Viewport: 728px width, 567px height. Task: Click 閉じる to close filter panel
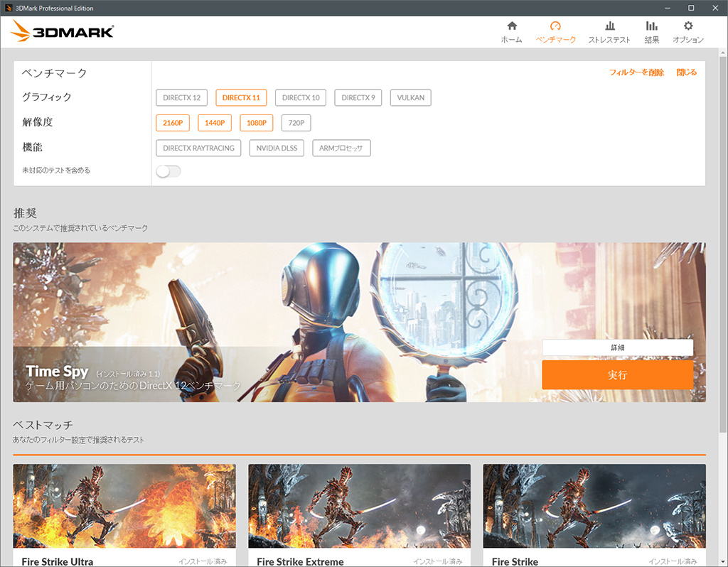[686, 72]
